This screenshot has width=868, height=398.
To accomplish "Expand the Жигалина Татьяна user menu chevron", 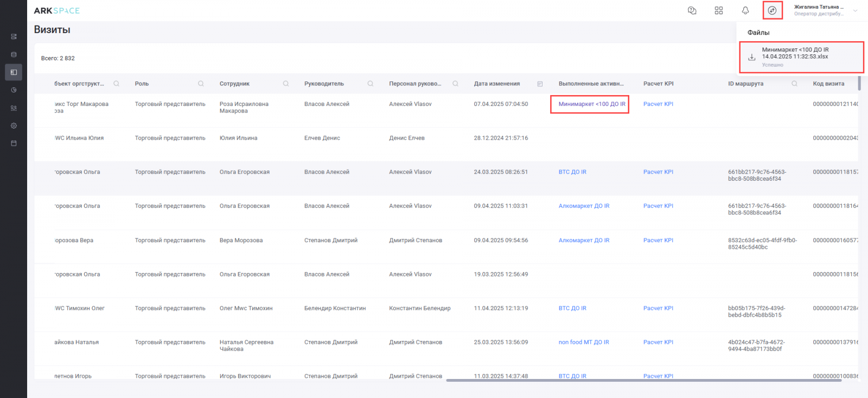I will click(856, 10).
